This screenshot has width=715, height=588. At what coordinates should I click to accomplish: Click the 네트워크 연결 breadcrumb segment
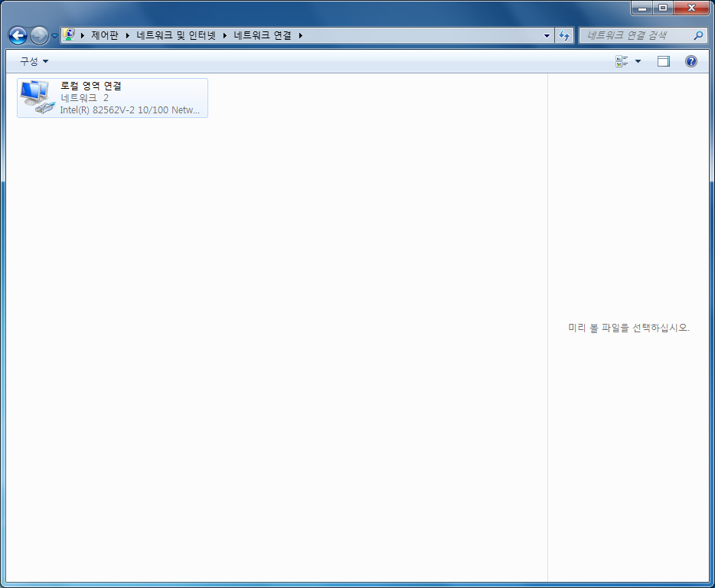click(x=263, y=35)
